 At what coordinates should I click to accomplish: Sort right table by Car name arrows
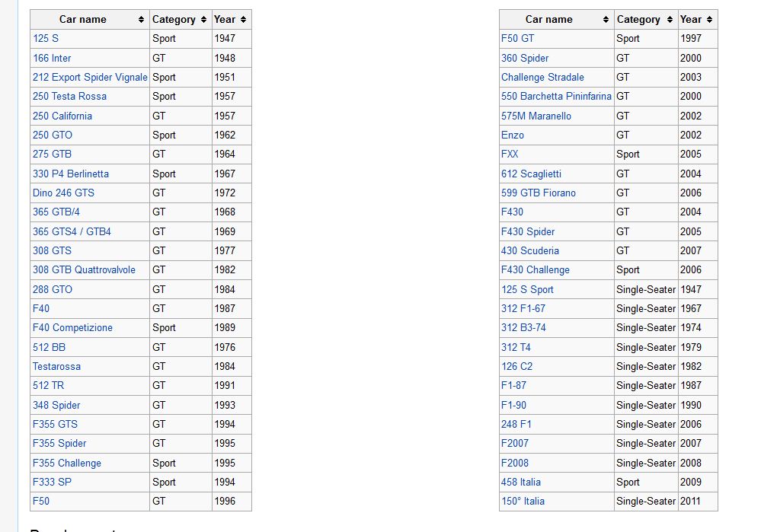606,20
